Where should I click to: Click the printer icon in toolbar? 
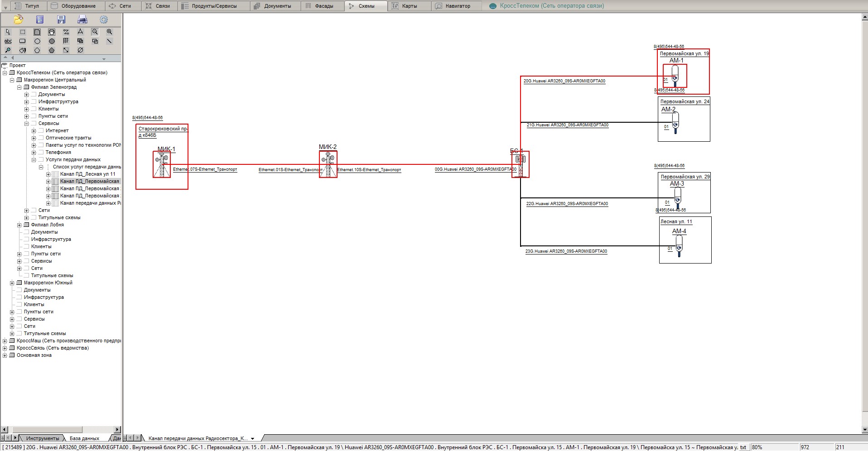[82, 19]
